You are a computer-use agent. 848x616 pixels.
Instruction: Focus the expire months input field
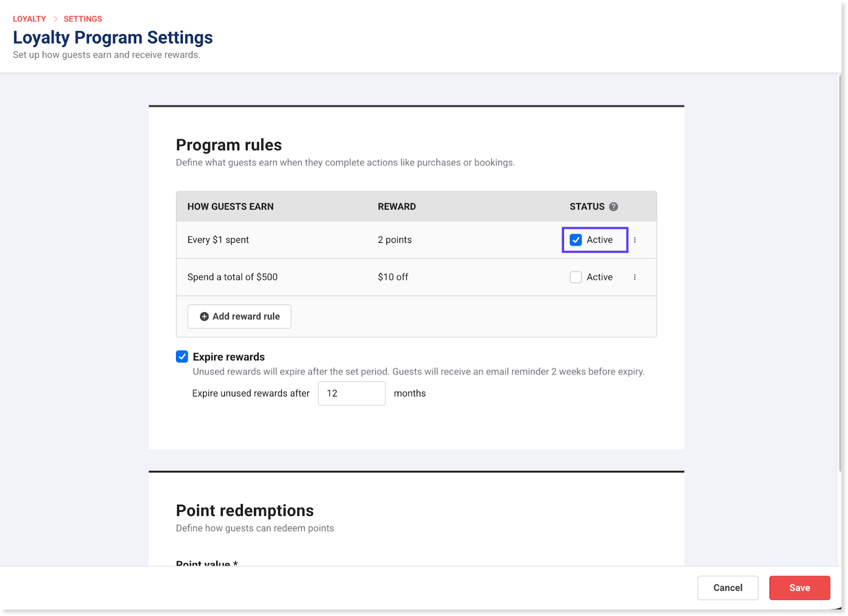click(x=351, y=393)
